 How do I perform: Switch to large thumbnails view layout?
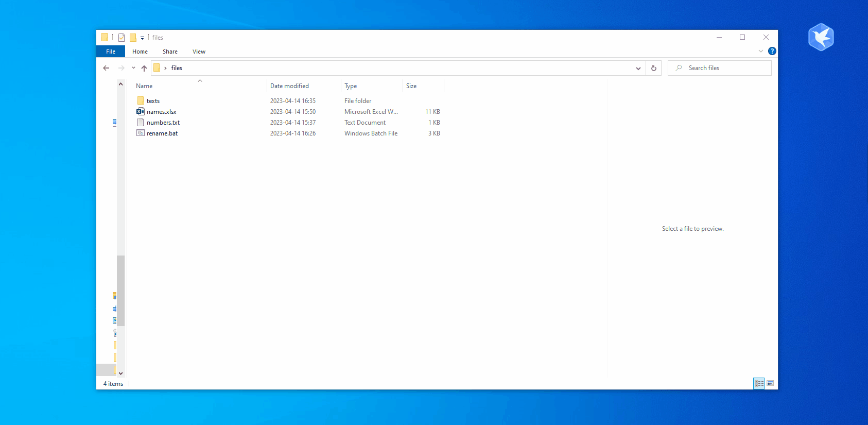[x=770, y=383]
